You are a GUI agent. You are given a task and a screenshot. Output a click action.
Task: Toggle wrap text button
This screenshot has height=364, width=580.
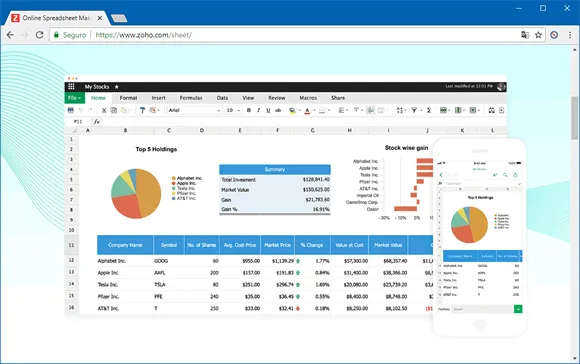pos(370,110)
